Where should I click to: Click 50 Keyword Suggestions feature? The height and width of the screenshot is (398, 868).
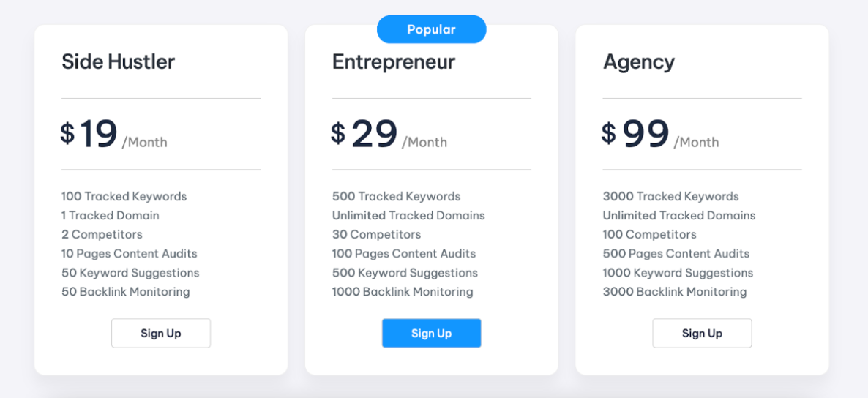(x=130, y=272)
